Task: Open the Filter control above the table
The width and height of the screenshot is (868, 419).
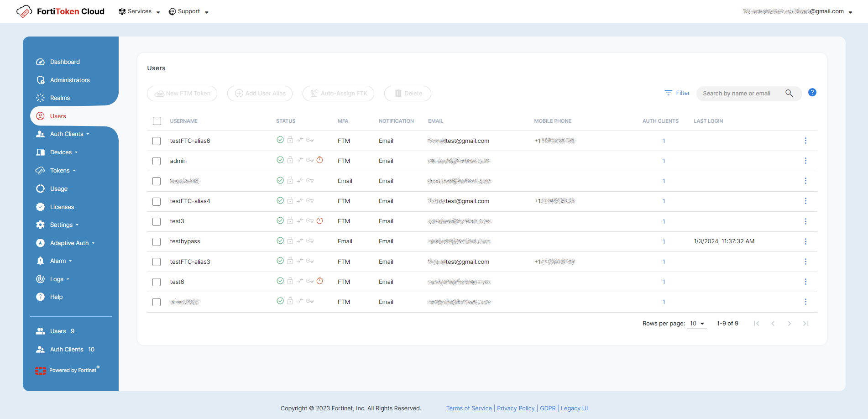Action: [x=677, y=93]
